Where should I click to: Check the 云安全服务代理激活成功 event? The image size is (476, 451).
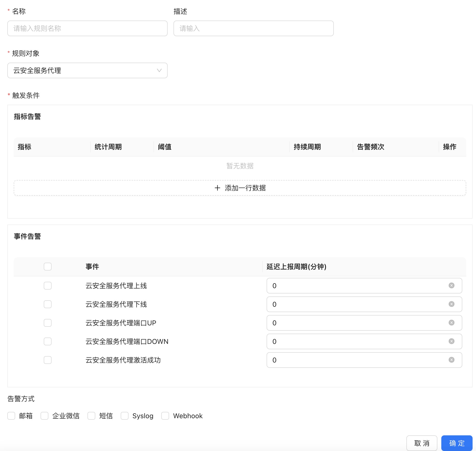click(x=48, y=360)
